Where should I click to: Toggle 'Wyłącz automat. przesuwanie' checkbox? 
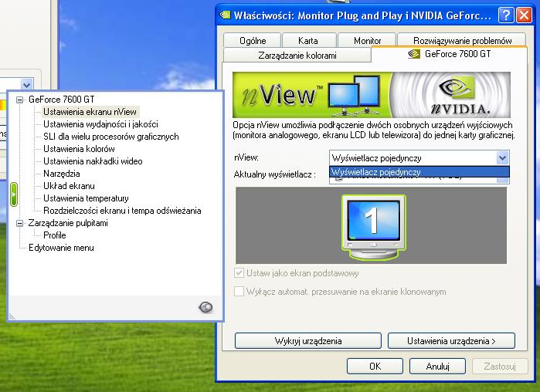click(239, 292)
